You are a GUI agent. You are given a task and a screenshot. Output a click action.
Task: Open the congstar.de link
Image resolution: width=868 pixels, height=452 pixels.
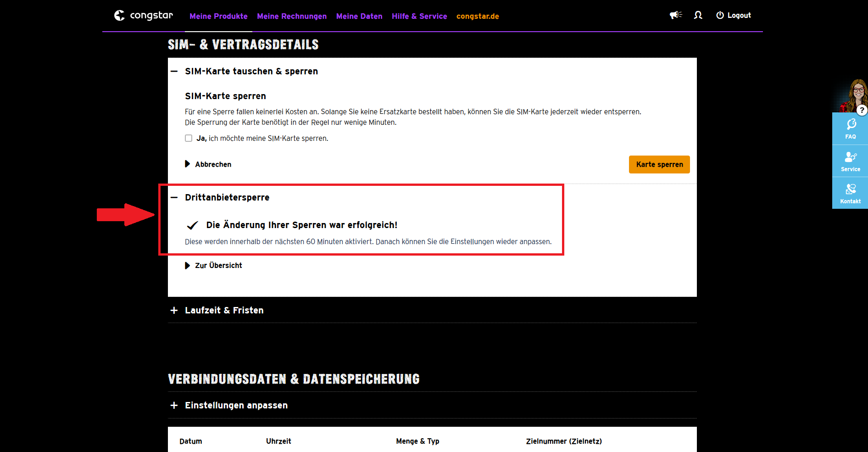point(478,16)
